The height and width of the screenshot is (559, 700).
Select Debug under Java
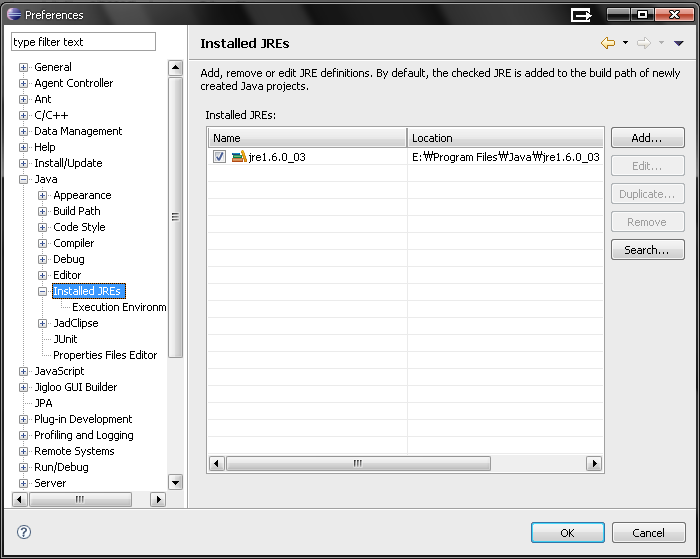point(69,259)
